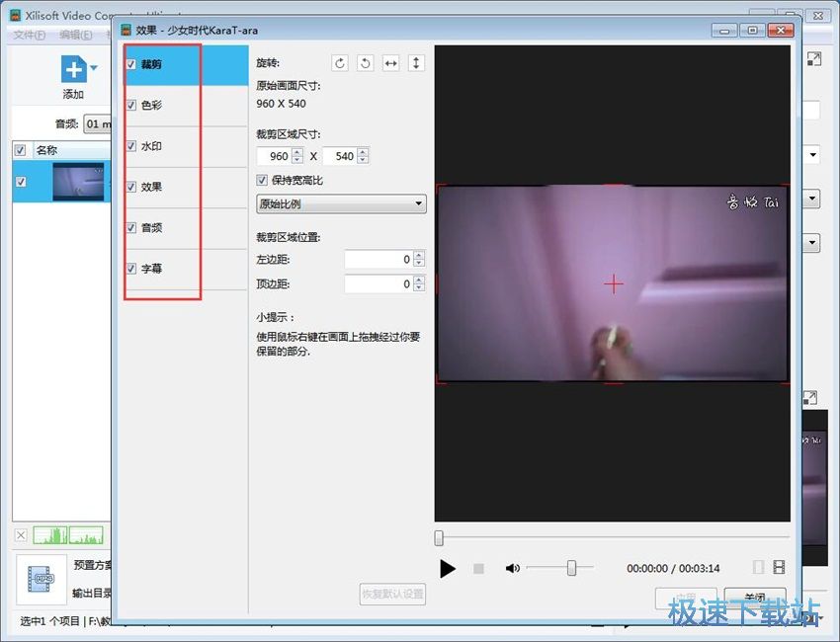Click the expand preview icon in main window
This screenshot has height=642, width=840.
[813, 59]
